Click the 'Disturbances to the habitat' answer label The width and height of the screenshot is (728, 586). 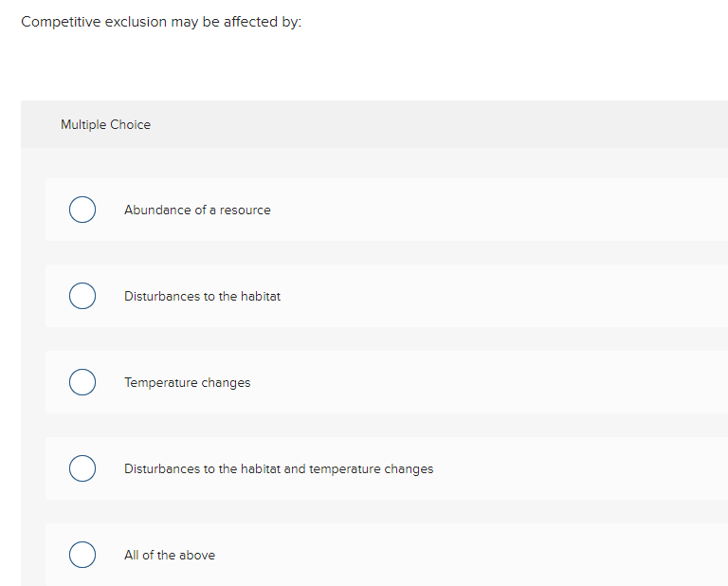202,297
